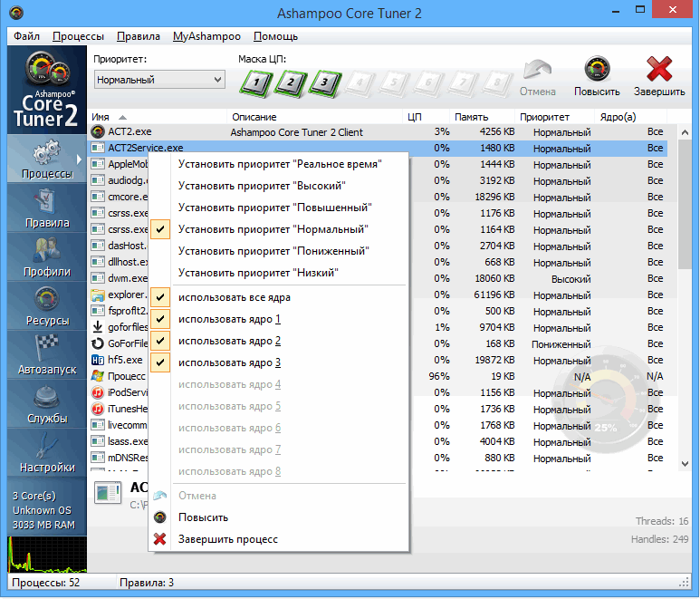Toggle CPU mask core 2 chip
The image size is (700, 599).
click(x=291, y=83)
